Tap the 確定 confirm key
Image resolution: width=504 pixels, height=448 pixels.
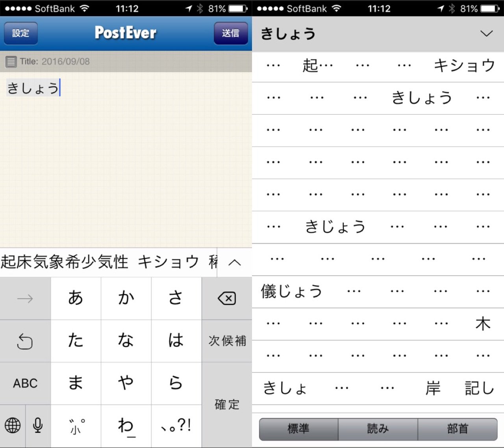227,405
